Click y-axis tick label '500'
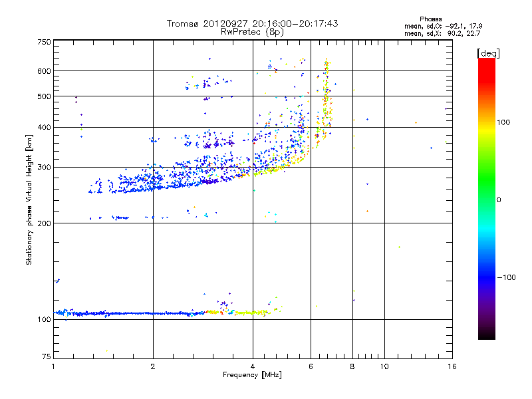Screen dimensions: 532x399 (x=44, y=96)
